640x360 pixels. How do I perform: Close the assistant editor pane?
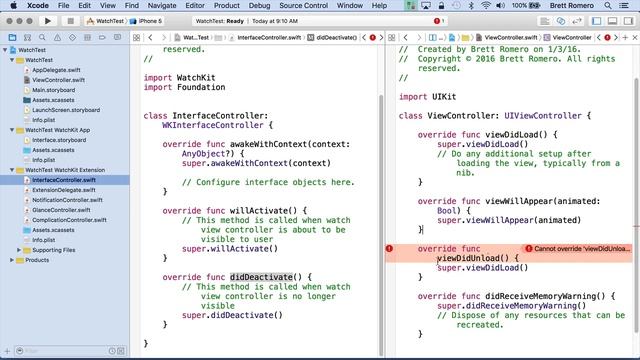[x=635, y=38]
